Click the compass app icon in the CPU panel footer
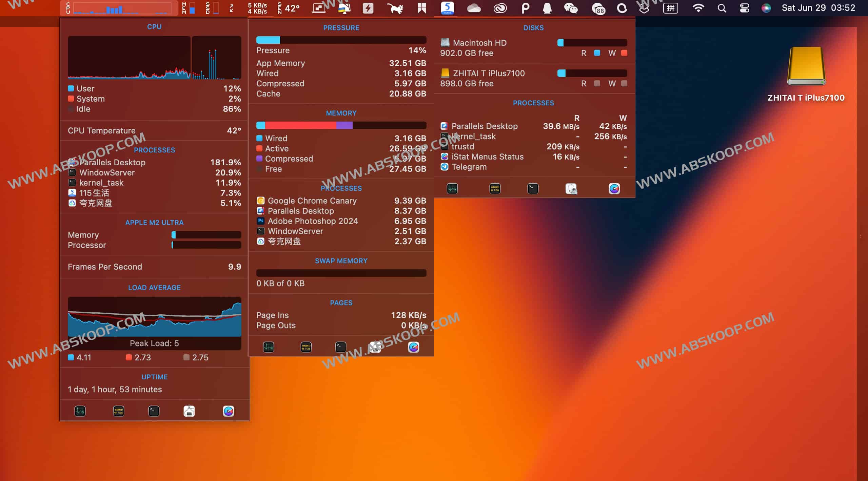The width and height of the screenshot is (868, 481). pos(229,411)
